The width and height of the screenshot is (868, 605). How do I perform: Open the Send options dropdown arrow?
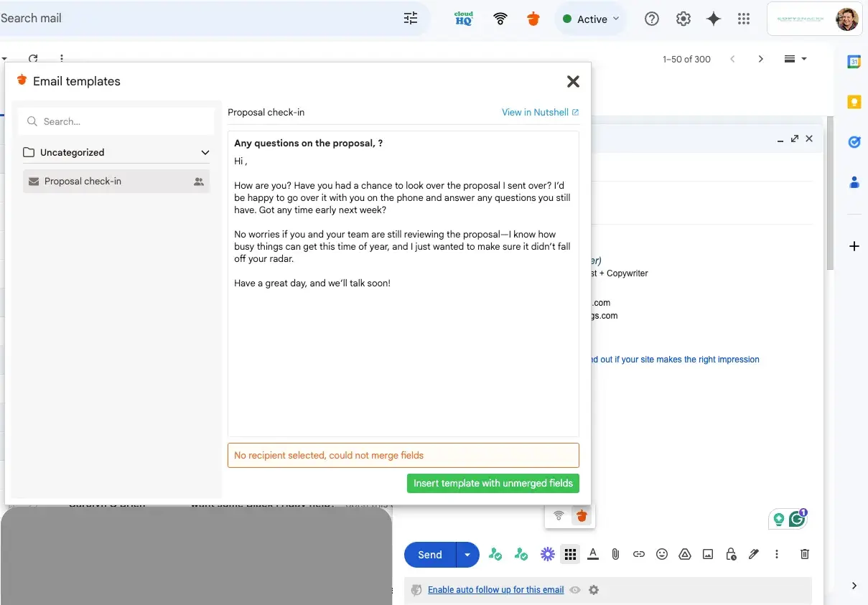click(x=467, y=555)
